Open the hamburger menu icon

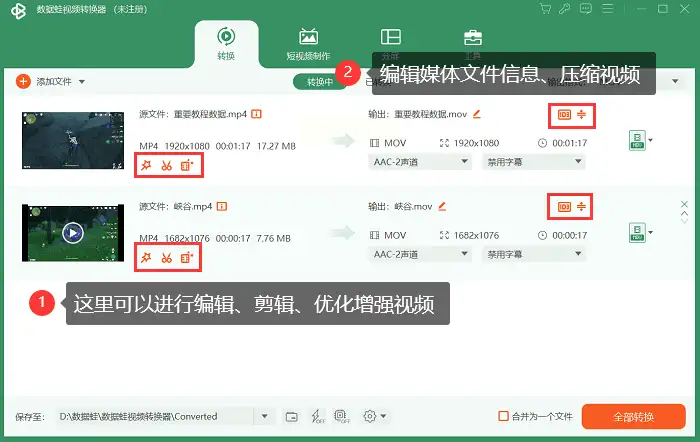point(608,8)
